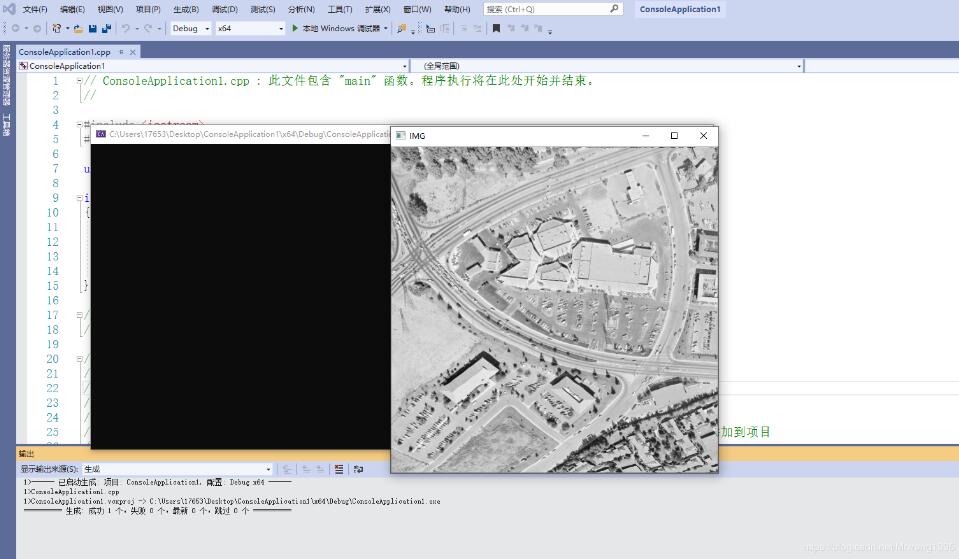Image resolution: width=959 pixels, height=559 pixels.
Task: Click the navigate backward arrow icon
Action: tap(15, 28)
